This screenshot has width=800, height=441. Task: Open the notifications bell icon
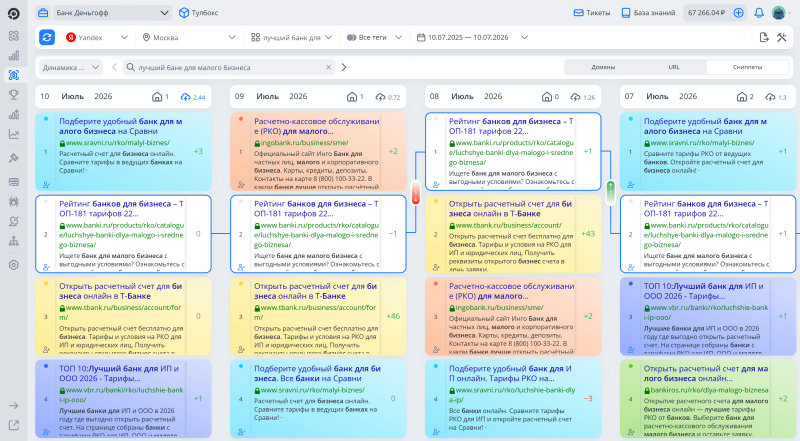759,13
